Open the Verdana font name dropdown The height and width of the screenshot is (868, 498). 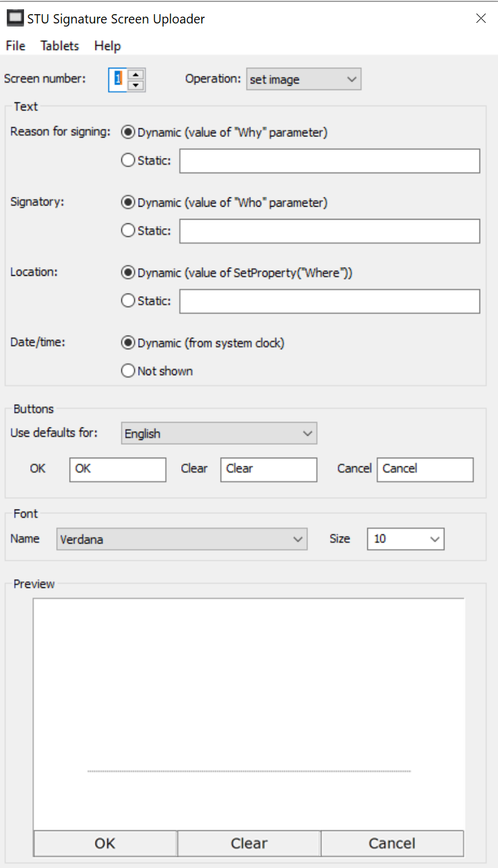(182, 539)
